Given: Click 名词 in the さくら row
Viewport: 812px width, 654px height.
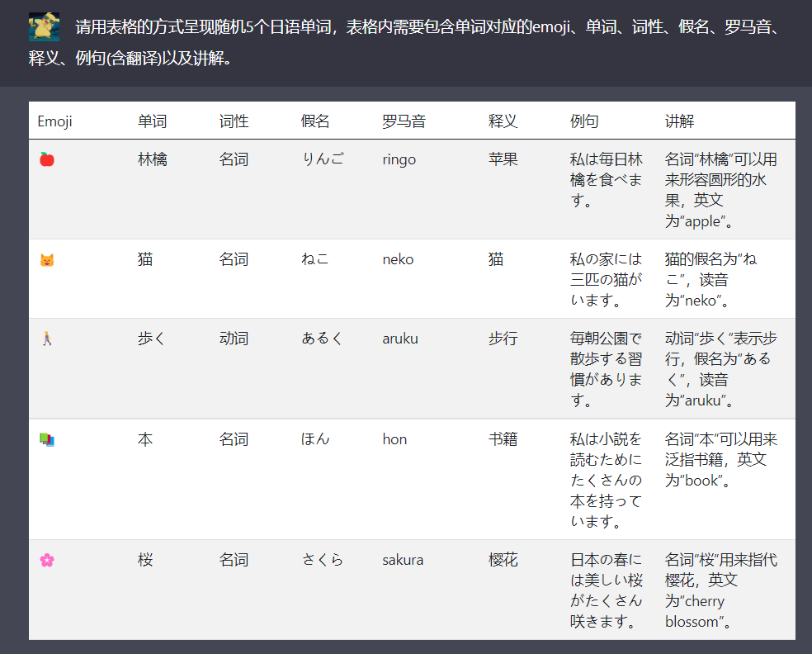Looking at the screenshot, I should 234,560.
